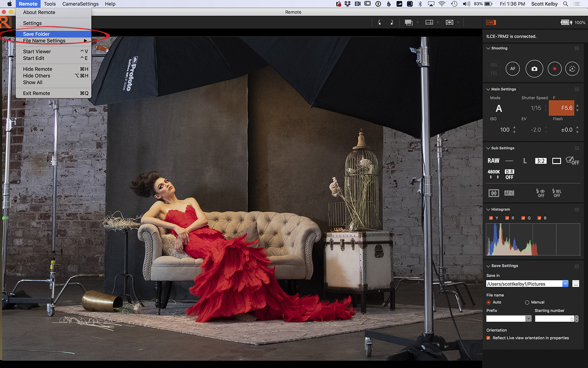Click the AEL lock button
Screen dimensions: 588x368
tap(493, 64)
